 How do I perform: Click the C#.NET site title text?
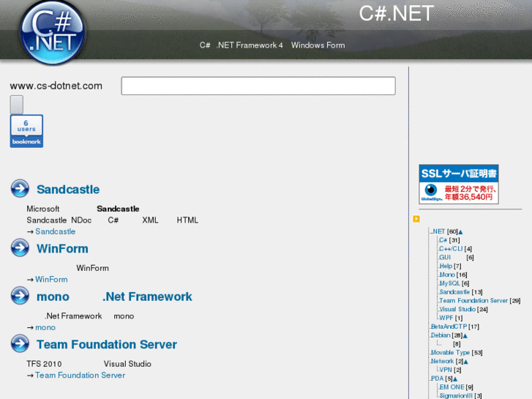[397, 13]
